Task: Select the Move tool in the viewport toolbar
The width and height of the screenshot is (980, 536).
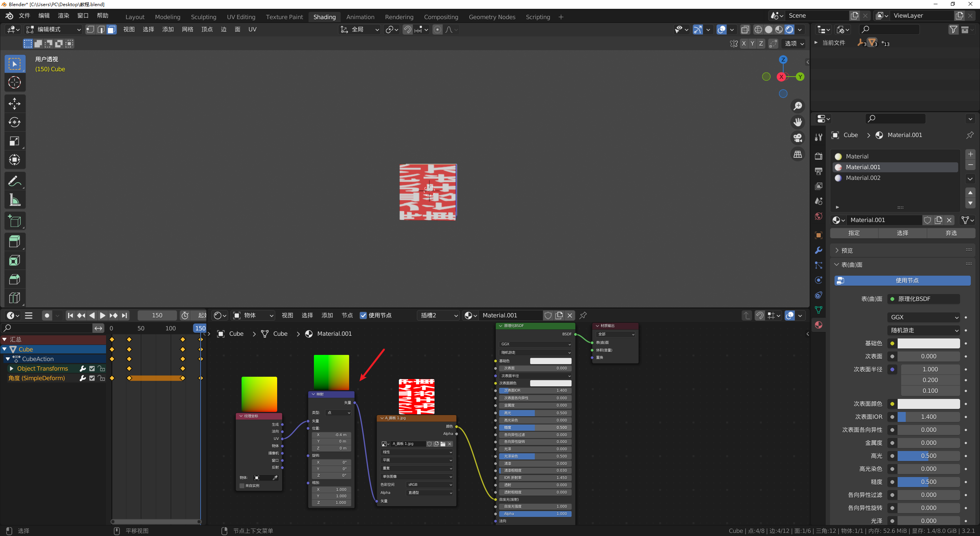Action: click(15, 103)
